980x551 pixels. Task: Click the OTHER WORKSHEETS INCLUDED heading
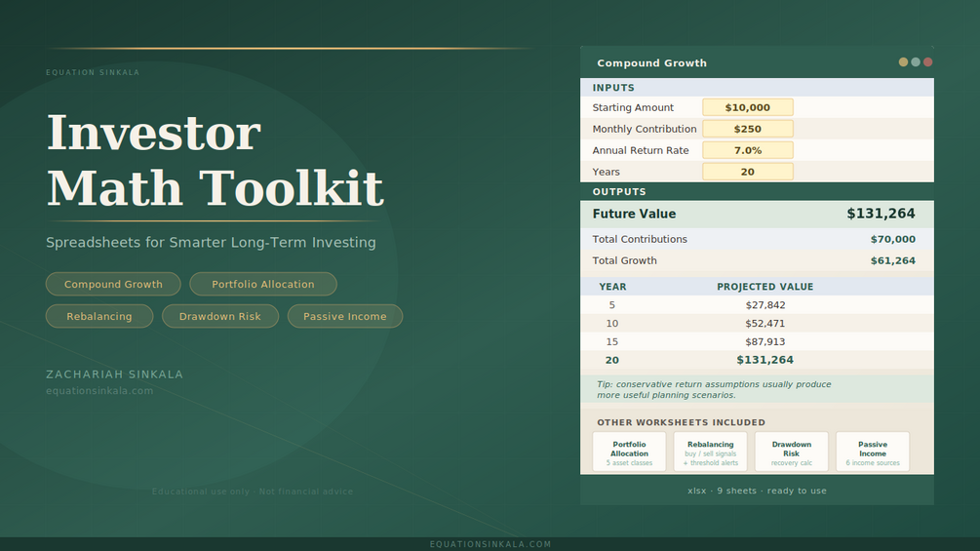[x=681, y=422]
